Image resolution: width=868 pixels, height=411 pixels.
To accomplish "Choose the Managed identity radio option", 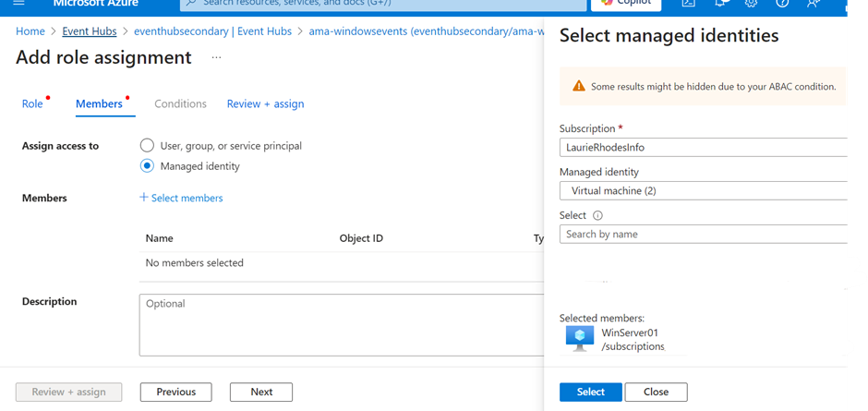I will pos(147,166).
